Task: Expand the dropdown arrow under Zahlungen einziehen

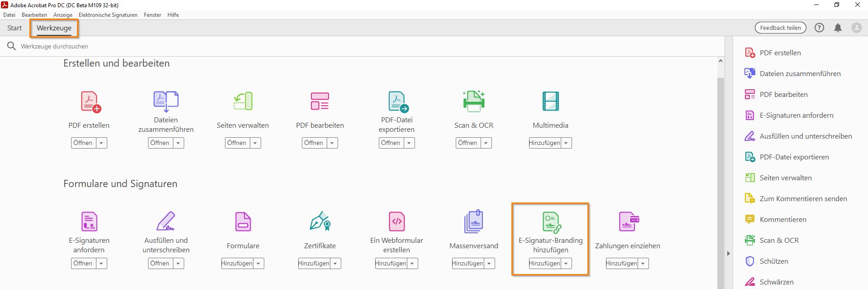Action: click(643, 264)
